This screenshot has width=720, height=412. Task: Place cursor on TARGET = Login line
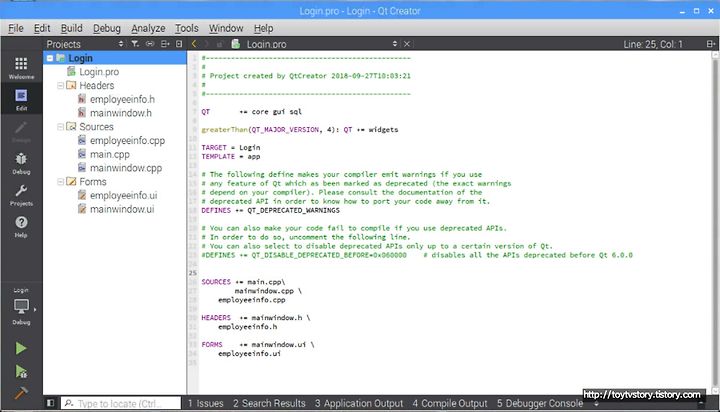click(231, 147)
